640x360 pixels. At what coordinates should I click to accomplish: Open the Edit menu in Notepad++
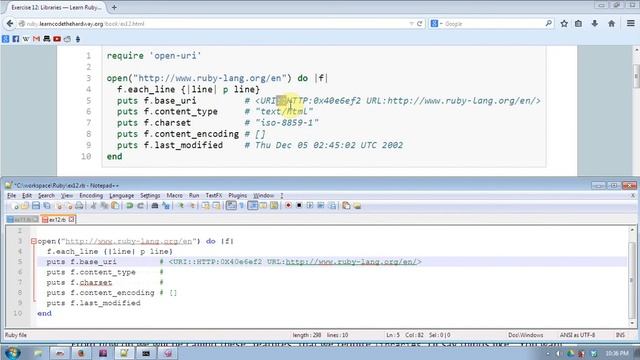tap(27, 196)
